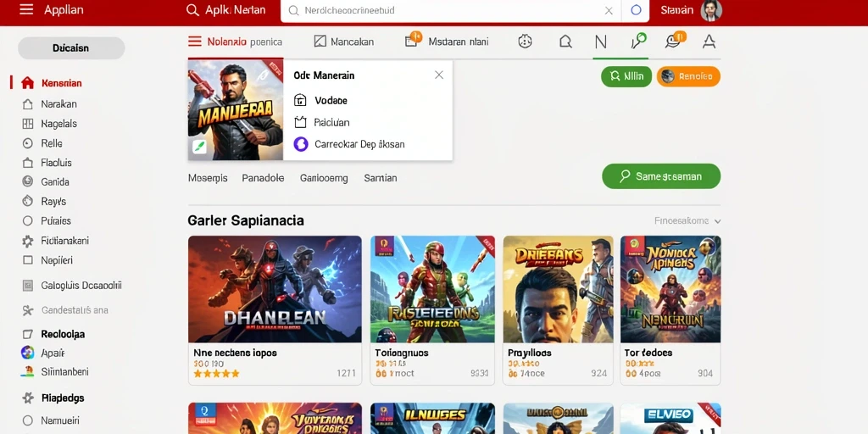
Task: Close the Odt Manerain popup
Action: [x=439, y=75]
